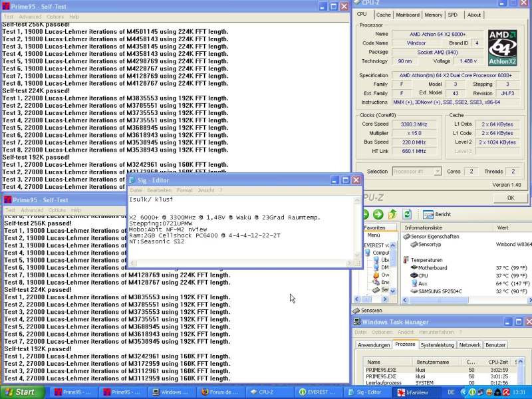Click the Sig - Editor text area at Isulk/ klusi
Image resolution: width=532 pixels, height=399 pixels.
pos(151,199)
